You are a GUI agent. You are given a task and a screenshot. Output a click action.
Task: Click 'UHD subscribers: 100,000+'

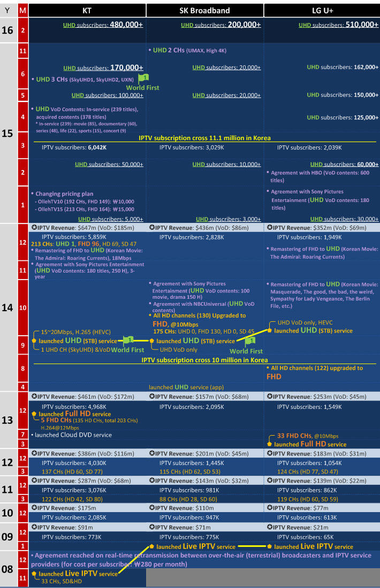click(x=108, y=95)
